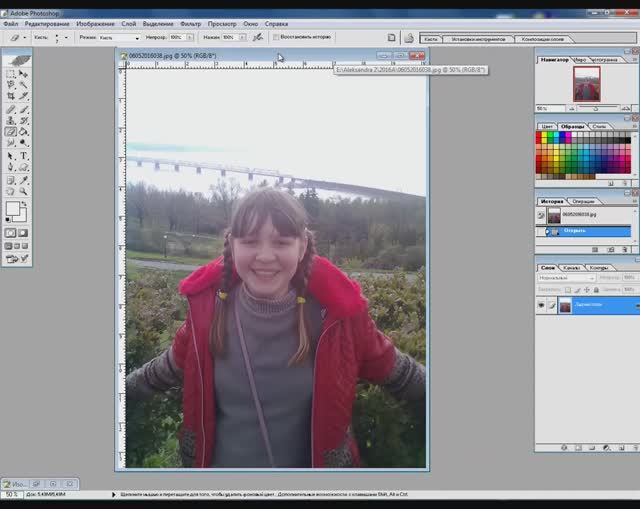Select the Brush tool
Viewport: 640px width, 509px height.
pyautogui.click(x=24, y=109)
